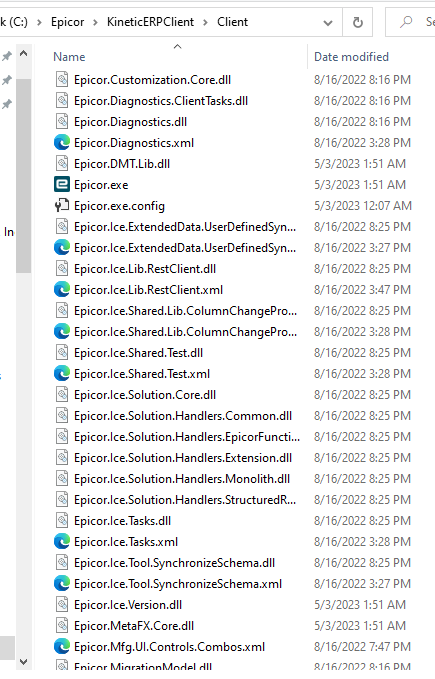The width and height of the screenshot is (435, 679).
Task: Click the Edge icon beside Epicor.Ice.Lib.RestClient.xml
Action: [62, 290]
